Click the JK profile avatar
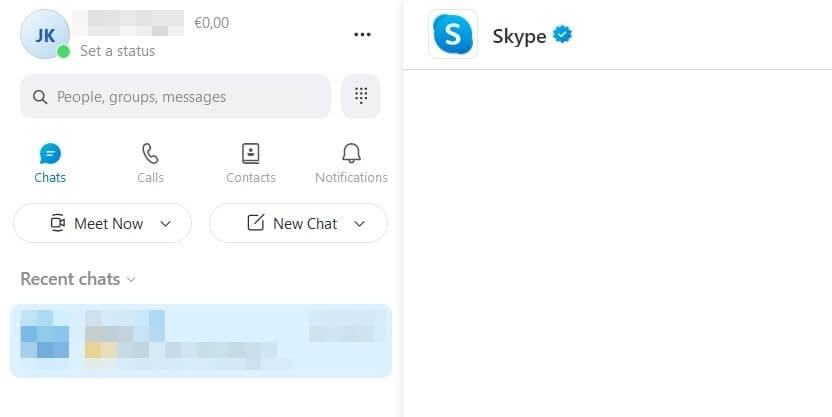The width and height of the screenshot is (832, 417). pyautogui.click(x=45, y=34)
